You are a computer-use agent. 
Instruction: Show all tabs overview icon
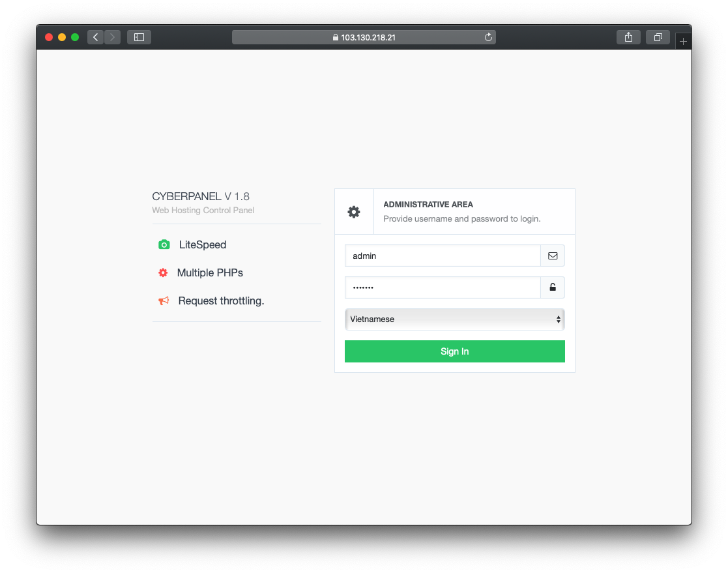pos(658,37)
